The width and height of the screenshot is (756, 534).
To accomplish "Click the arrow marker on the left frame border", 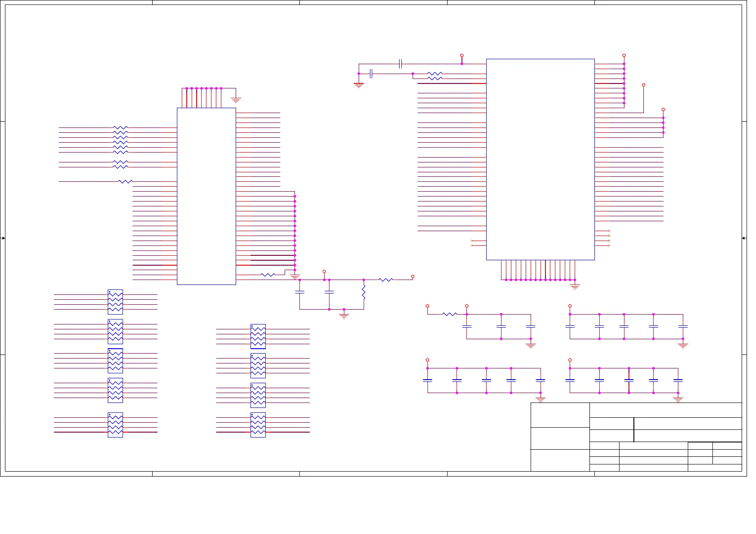I will 3,238.
